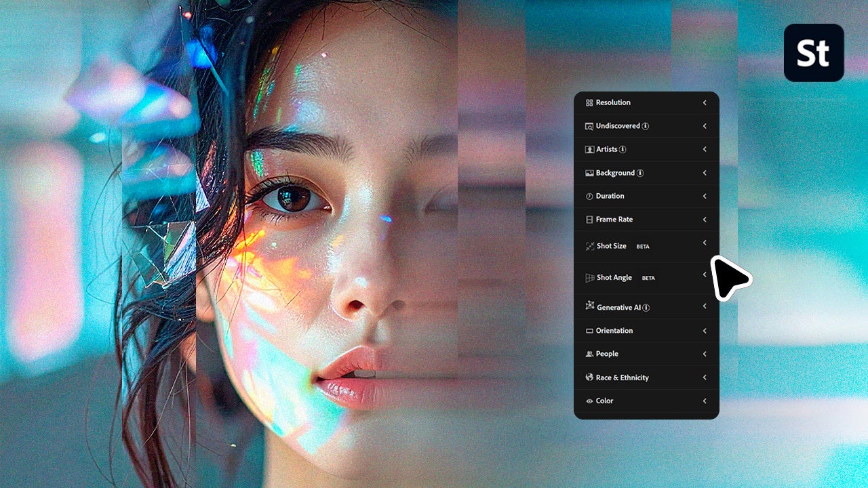Expand the Resolution filter chevron
This screenshot has height=488, width=868.
pos(705,103)
